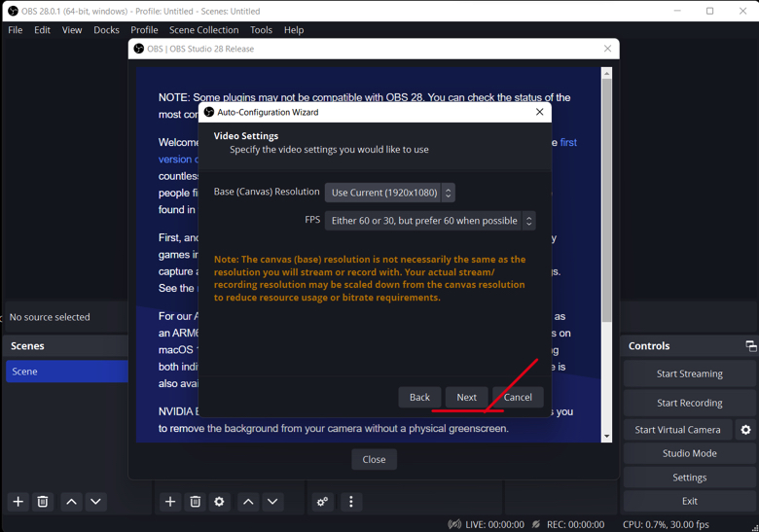Image resolution: width=759 pixels, height=532 pixels.
Task: Cancel the Auto-Configuration Wizard
Action: point(518,397)
